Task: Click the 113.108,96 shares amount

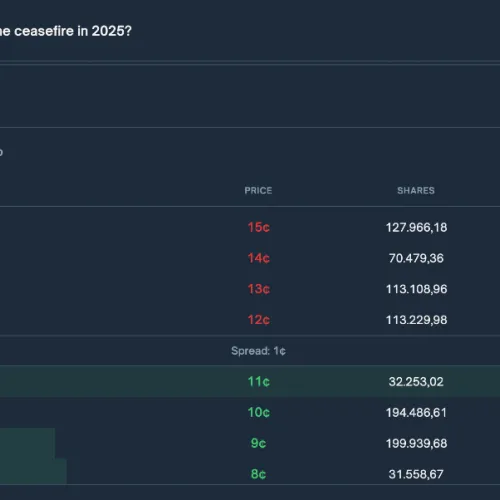Action: click(416, 289)
